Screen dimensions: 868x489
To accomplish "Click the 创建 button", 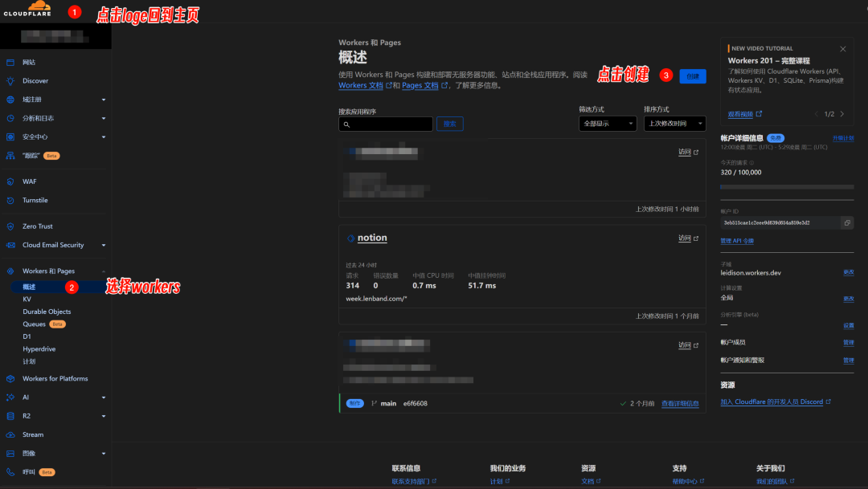I will [x=692, y=75].
